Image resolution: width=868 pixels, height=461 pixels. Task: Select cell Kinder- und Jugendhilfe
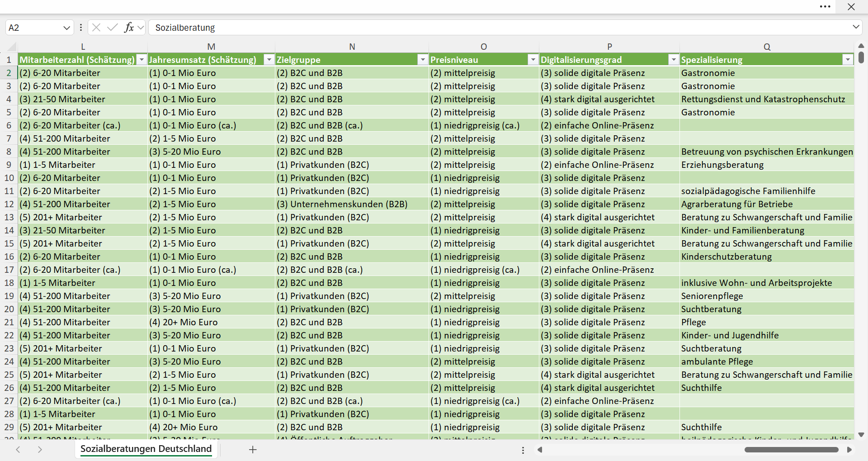[x=767, y=335]
